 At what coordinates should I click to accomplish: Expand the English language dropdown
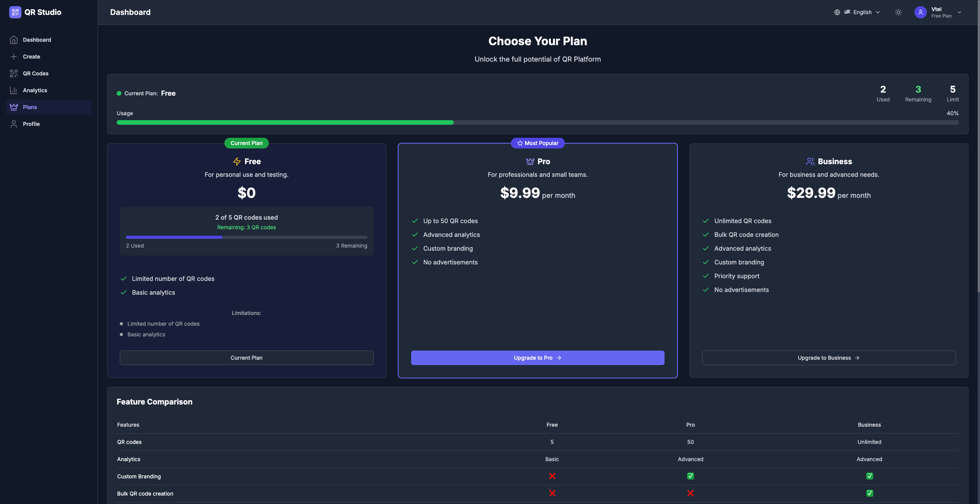tap(862, 12)
